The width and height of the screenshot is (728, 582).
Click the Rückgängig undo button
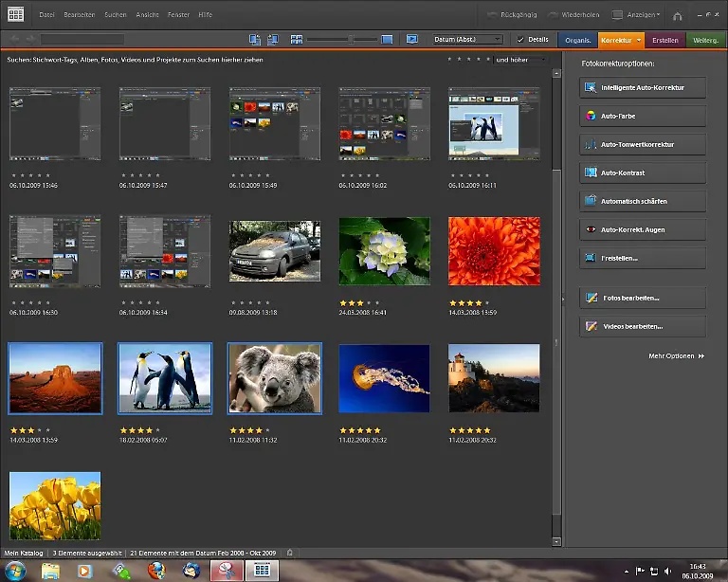(514, 15)
